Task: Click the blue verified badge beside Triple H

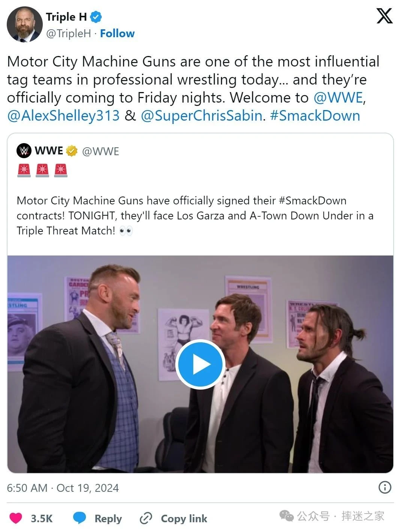Action: coord(96,17)
